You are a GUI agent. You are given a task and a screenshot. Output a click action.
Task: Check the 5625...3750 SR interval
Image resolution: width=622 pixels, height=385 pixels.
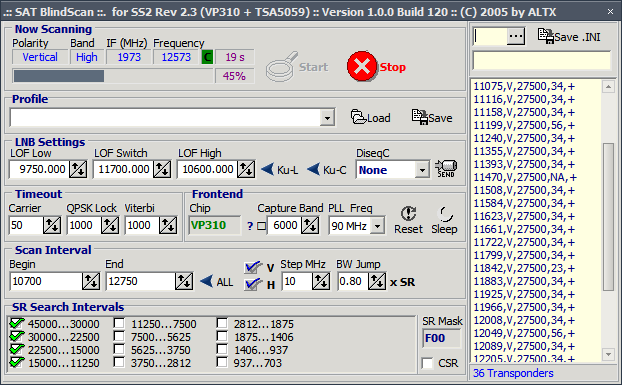(x=119, y=349)
